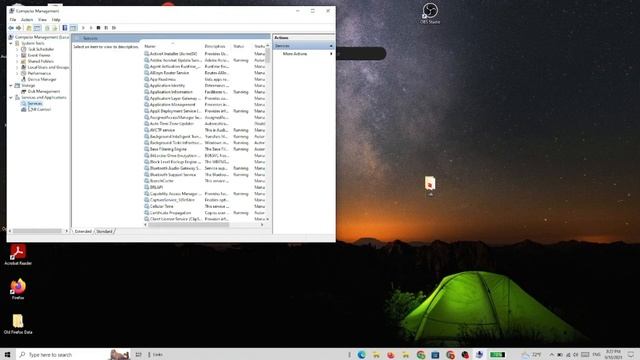Open the Action menu
Viewport: 640px width, 360px height.
point(27,20)
